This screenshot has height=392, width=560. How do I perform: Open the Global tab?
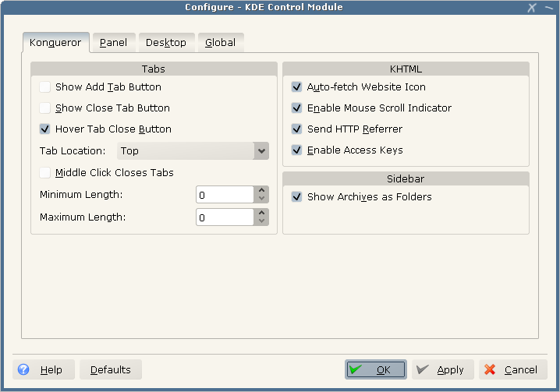221,43
